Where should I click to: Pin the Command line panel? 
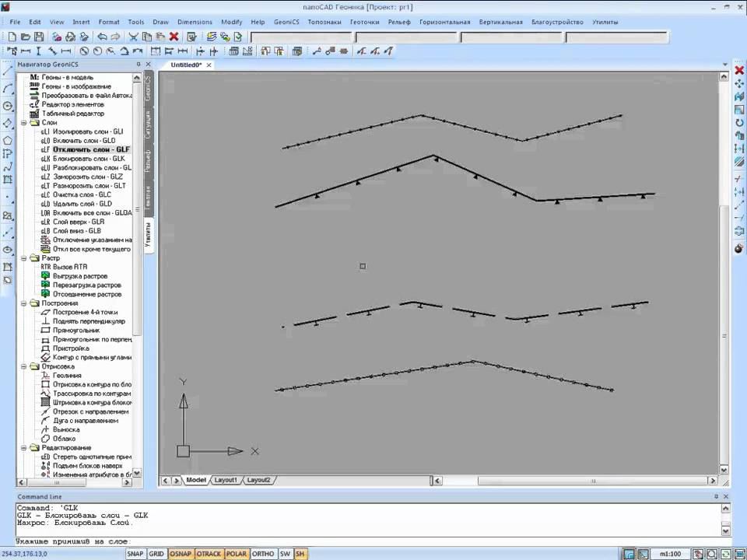716,496
